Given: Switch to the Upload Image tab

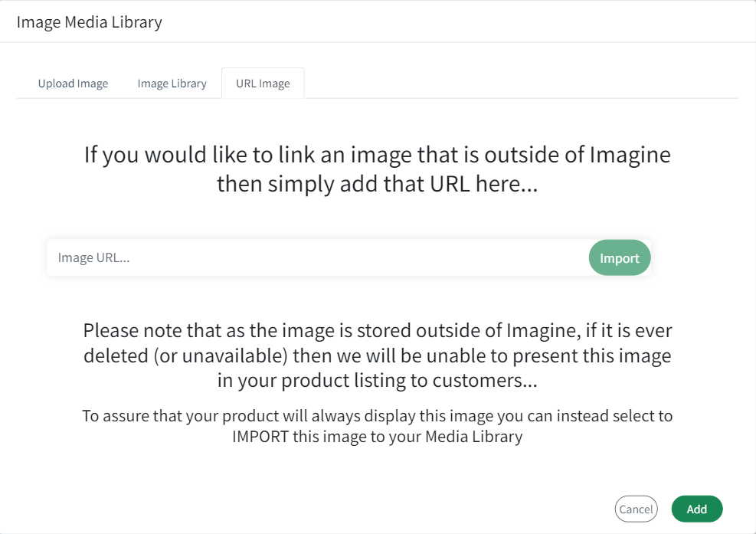Looking at the screenshot, I should click(x=73, y=84).
